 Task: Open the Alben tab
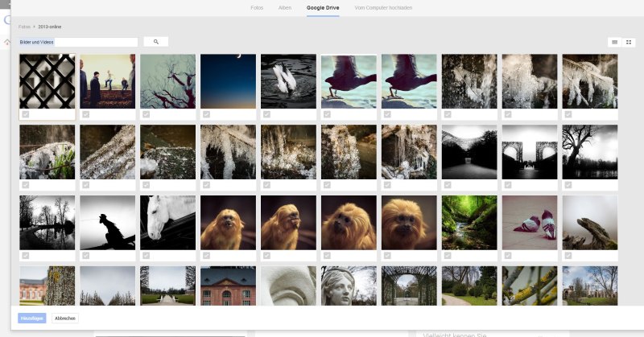[285, 7]
